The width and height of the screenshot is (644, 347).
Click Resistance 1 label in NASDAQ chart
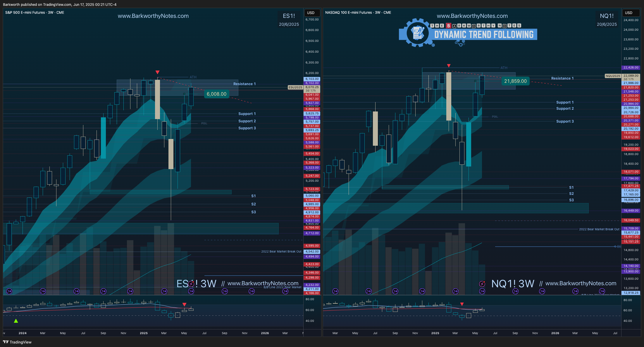click(562, 78)
